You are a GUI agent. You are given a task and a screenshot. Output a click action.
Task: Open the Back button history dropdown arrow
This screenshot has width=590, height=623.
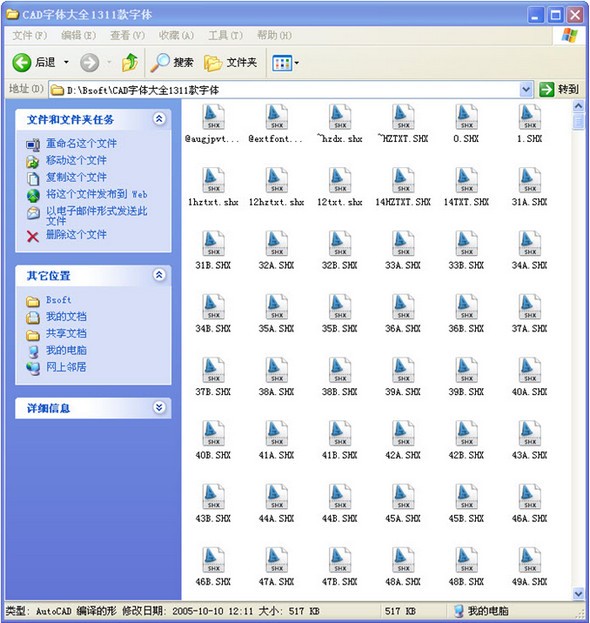(x=66, y=62)
